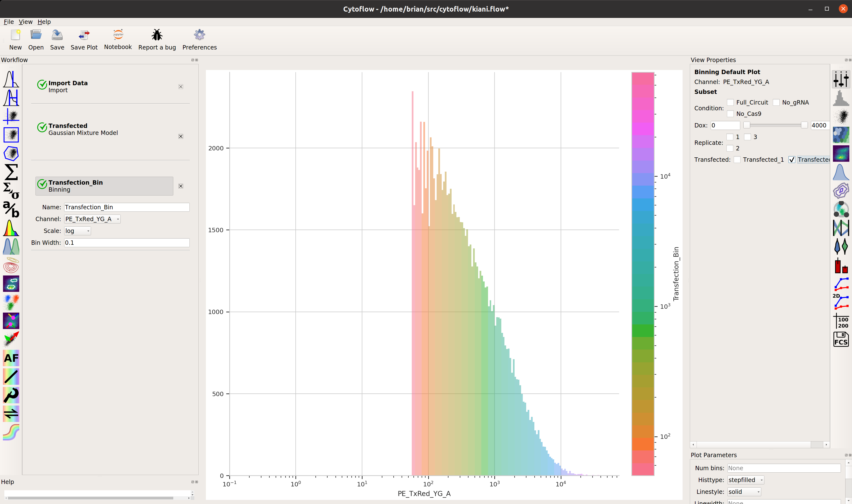Select the Save Plot toolbar icon
This screenshot has width=852, height=504.
[84, 35]
